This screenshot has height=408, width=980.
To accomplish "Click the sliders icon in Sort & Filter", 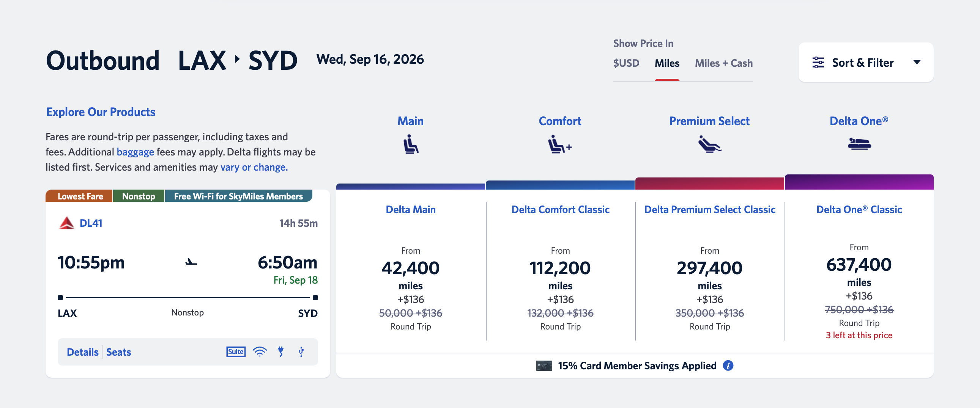I will click(818, 62).
